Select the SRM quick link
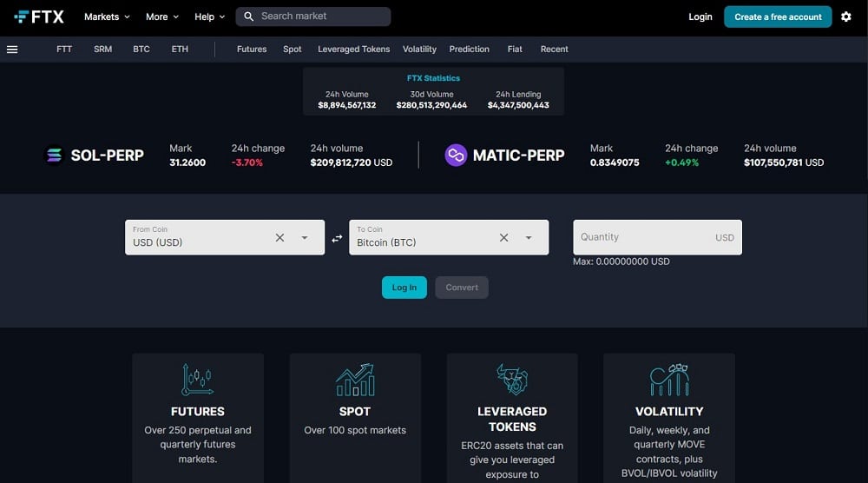Screen dimensions: 868x483 103,50
